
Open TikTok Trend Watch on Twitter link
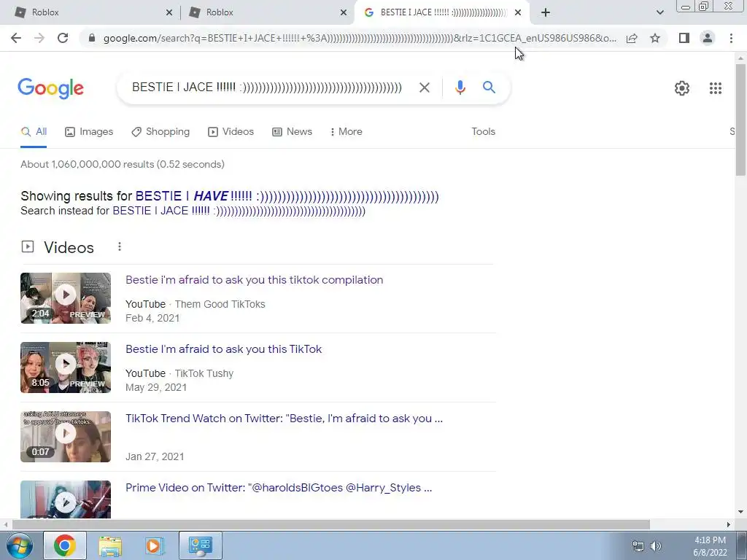click(x=284, y=419)
